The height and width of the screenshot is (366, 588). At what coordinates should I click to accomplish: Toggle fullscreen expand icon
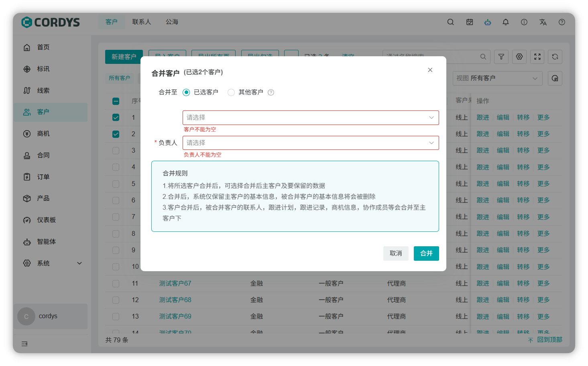(537, 57)
